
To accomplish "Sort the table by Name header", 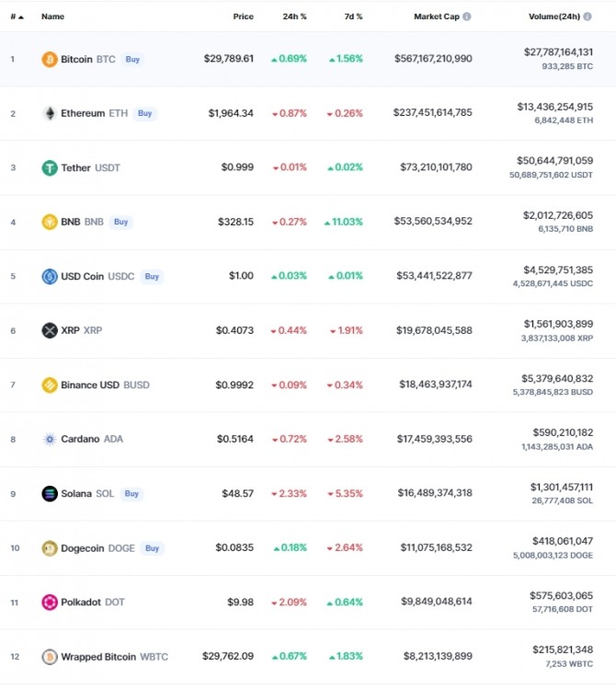I will click(52, 17).
